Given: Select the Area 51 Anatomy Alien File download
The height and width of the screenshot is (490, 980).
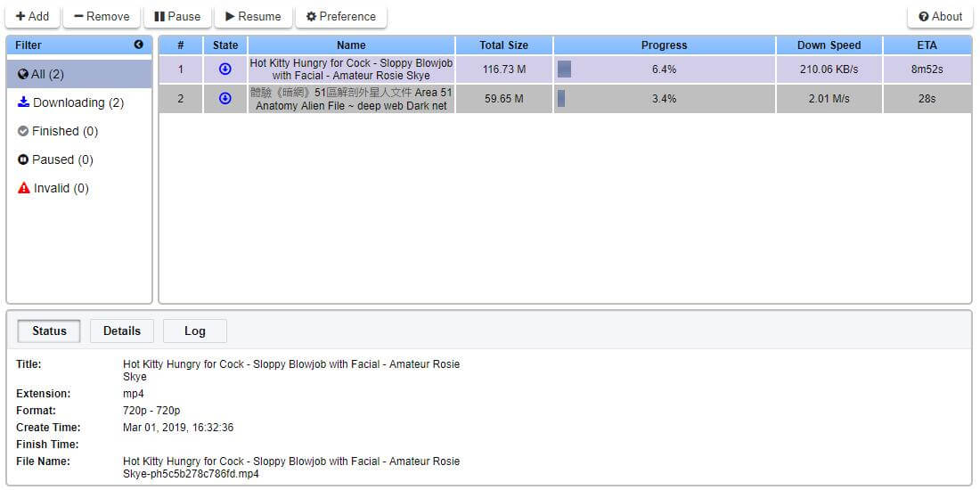Looking at the screenshot, I should coord(351,99).
